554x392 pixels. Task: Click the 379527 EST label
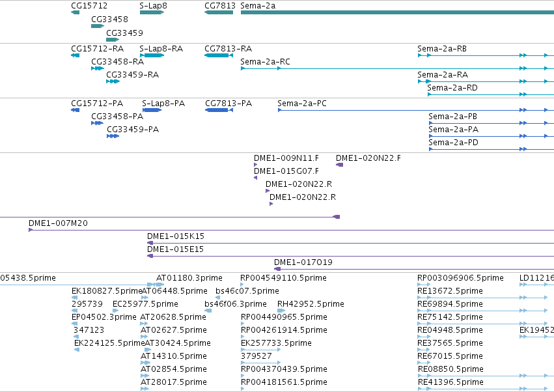click(x=256, y=356)
